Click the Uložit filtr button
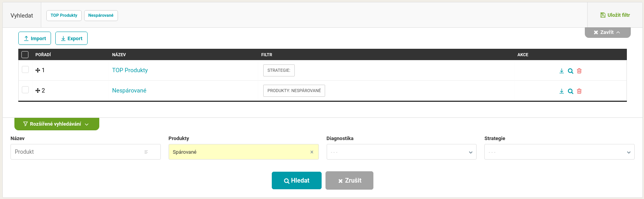644x199 pixels. (x=615, y=15)
